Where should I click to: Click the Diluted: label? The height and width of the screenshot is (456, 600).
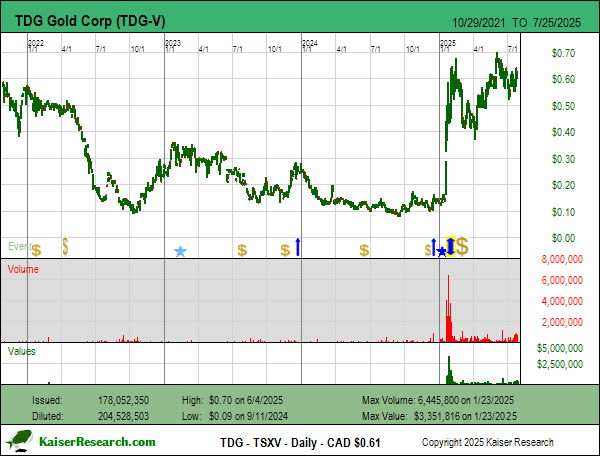tap(47, 416)
